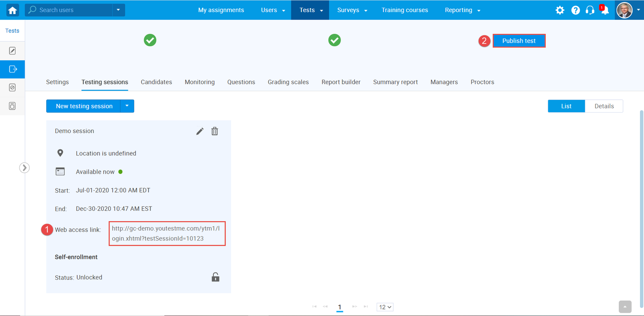Image resolution: width=644 pixels, height=316 pixels.
Task: Select List view mode
Action: [566, 106]
